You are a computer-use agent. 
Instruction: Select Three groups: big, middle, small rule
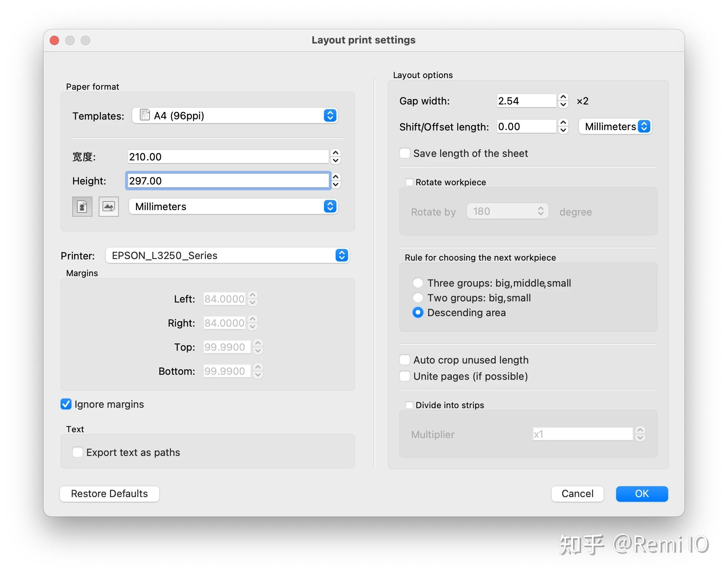[418, 283]
